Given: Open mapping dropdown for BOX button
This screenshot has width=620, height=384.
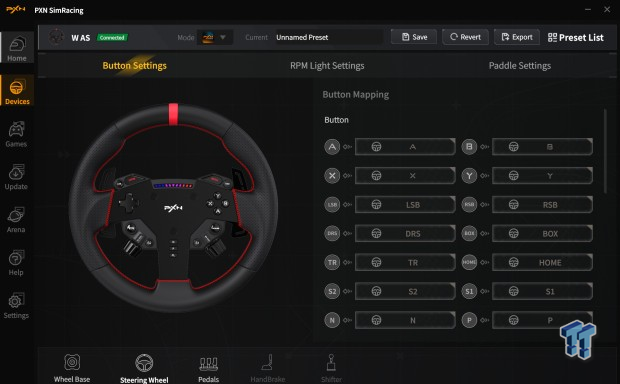Looking at the screenshot, I should click(542, 233).
